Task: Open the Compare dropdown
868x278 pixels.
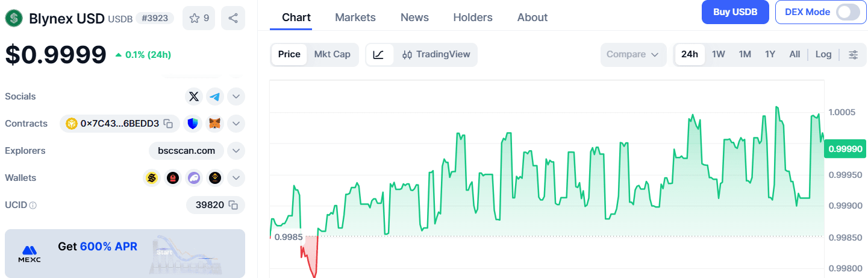Action: click(x=633, y=54)
